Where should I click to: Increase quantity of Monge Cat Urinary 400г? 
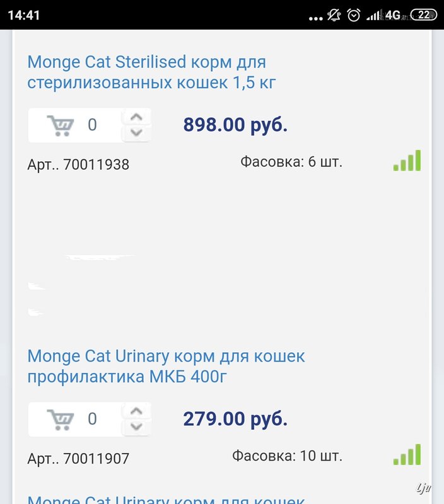click(x=136, y=411)
